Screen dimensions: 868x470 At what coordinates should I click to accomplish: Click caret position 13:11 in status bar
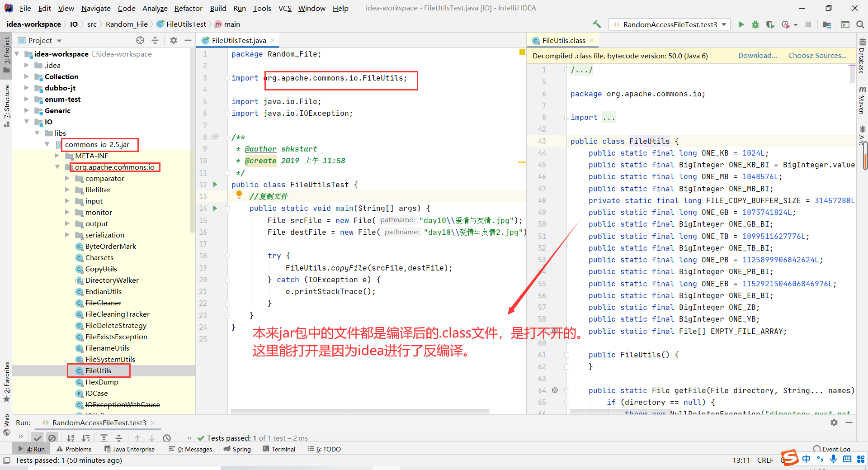click(x=741, y=460)
